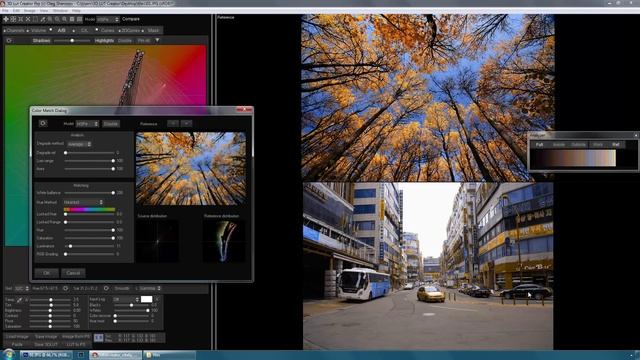Click reset icon left of Shadows label
Screen dimensions: 640x360
coord(9,40)
